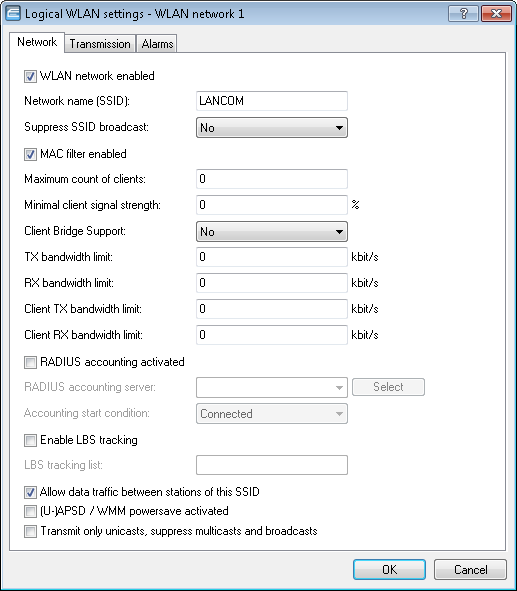Enable (U-)APSD / WMM powersave checkbox
The width and height of the screenshot is (517, 591).
coord(30,511)
